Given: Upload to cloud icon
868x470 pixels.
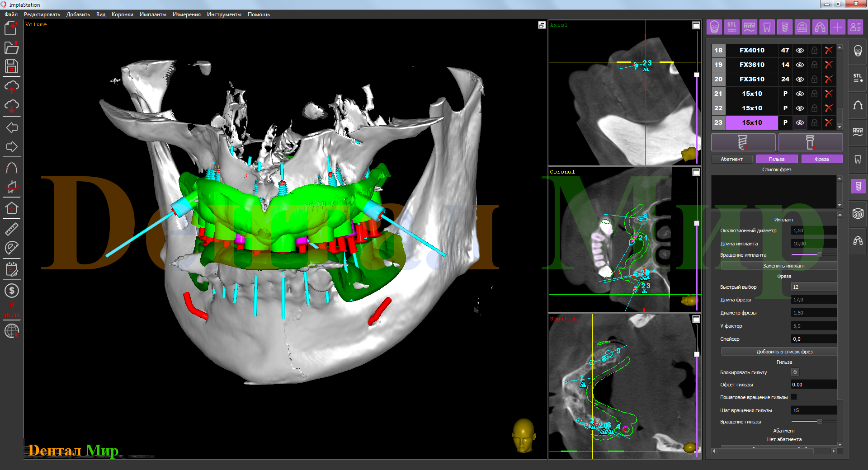Looking at the screenshot, I should 11,87.
